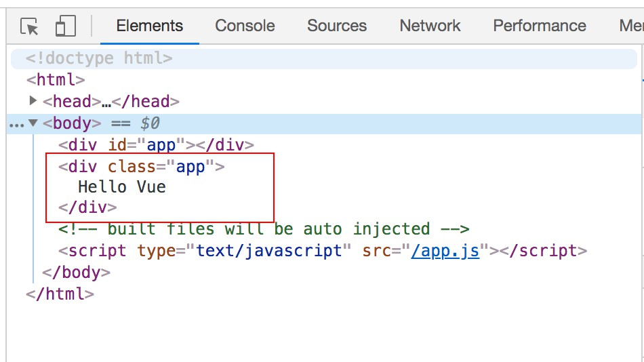Select the doctype html line

point(99,58)
